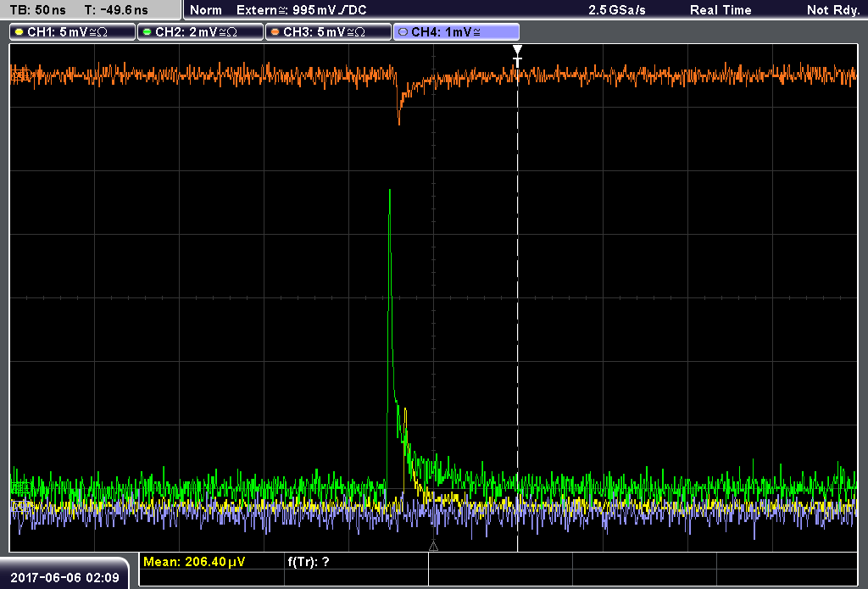
Task: Click the green CH2 pulse peak
Action: (390, 192)
